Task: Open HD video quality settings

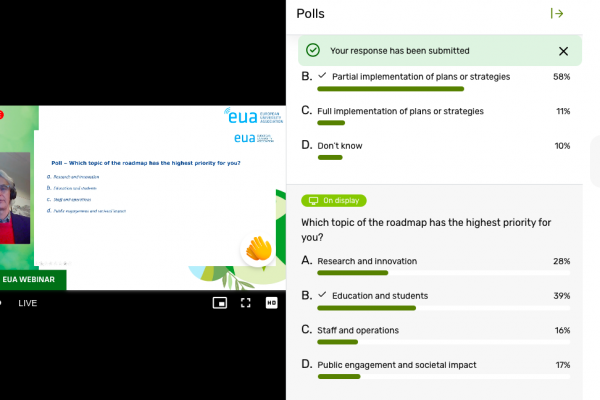Action: coord(271,302)
